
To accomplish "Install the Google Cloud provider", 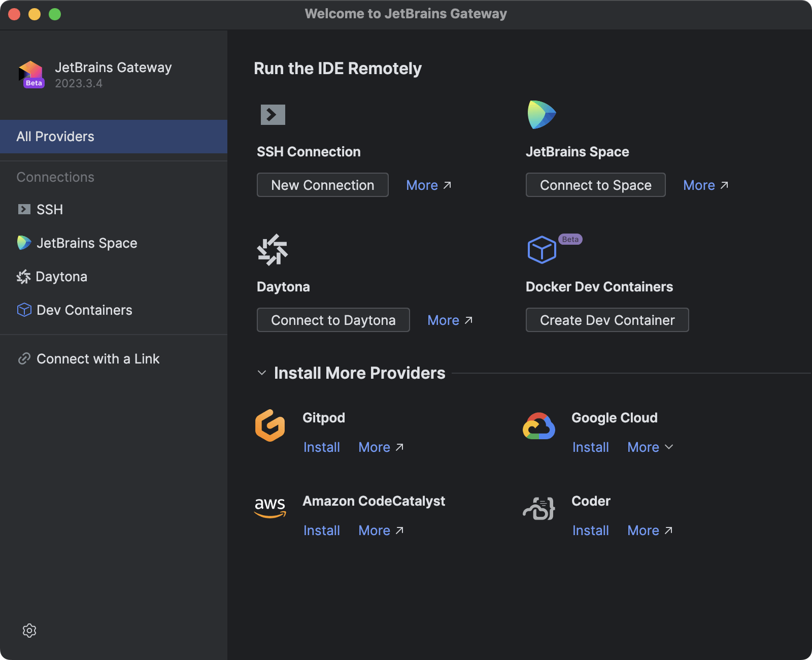I will coord(591,447).
